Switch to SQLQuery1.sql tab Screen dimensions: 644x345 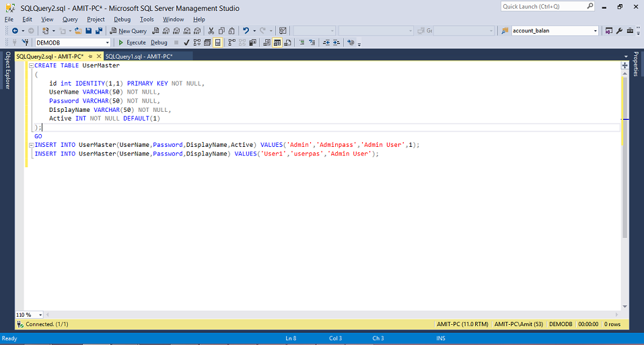pos(139,57)
